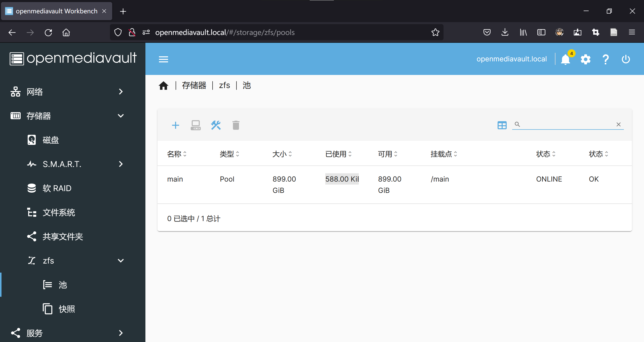Click the table search input field

point(566,124)
